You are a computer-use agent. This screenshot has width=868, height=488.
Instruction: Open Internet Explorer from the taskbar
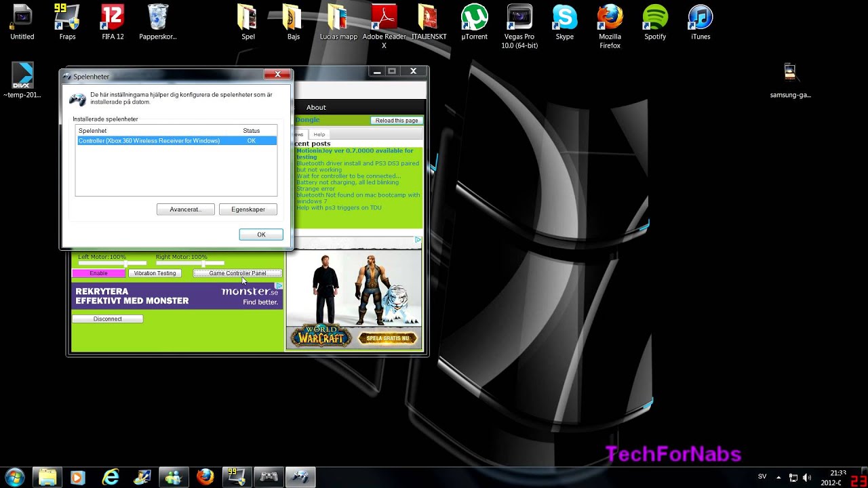110,476
